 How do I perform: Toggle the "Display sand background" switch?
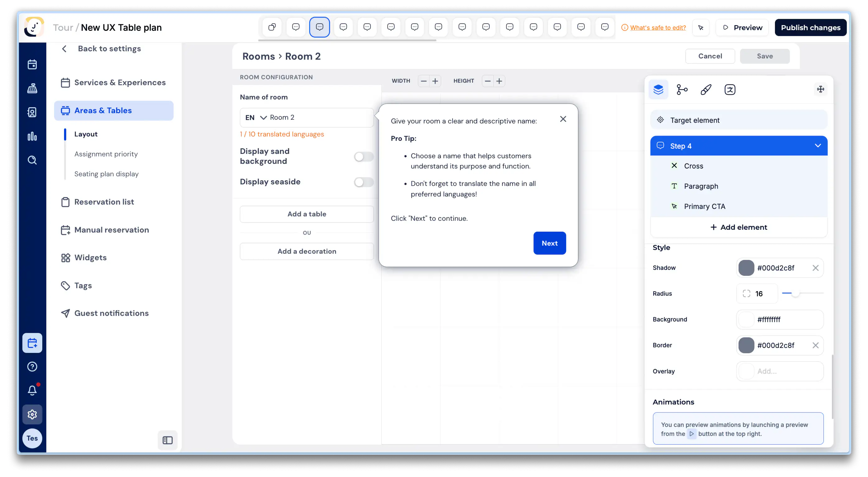(x=364, y=157)
